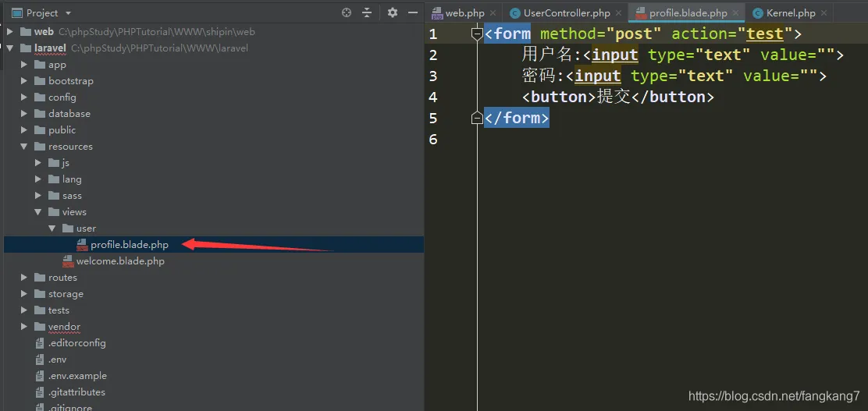The height and width of the screenshot is (411, 868).
Task: Collapse the views folder arrow
Action: 37,212
